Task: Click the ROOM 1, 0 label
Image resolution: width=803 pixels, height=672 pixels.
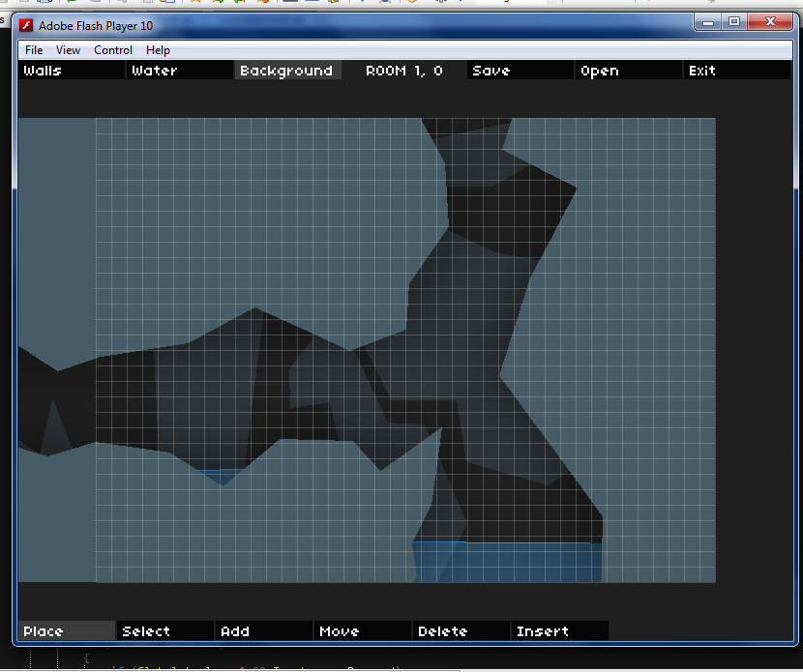Action: tap(404, 71)
